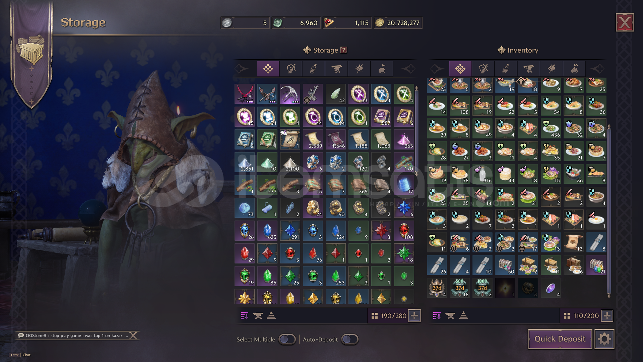Viewport: 644px width, 362px height.
Task: Expand inventory slots with plus button
Action: (x=607, y=316)
